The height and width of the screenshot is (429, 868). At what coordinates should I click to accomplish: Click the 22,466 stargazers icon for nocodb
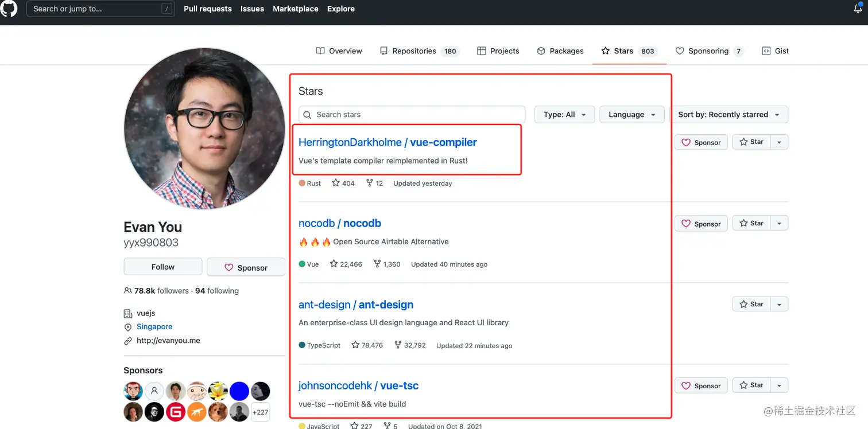click(334, 264)
